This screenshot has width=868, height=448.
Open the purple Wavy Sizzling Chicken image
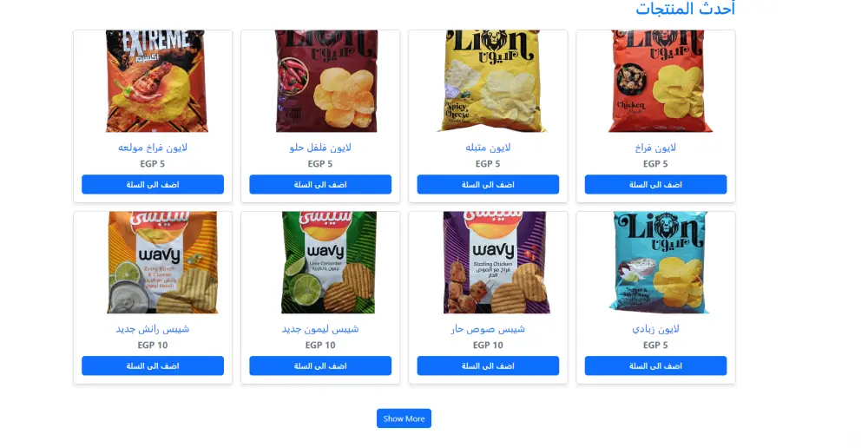click(x=496, y=262)
